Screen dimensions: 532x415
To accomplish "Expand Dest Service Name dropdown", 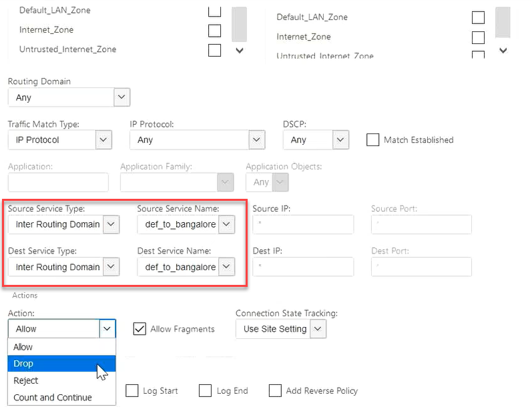I will click(x=226, y=267).
